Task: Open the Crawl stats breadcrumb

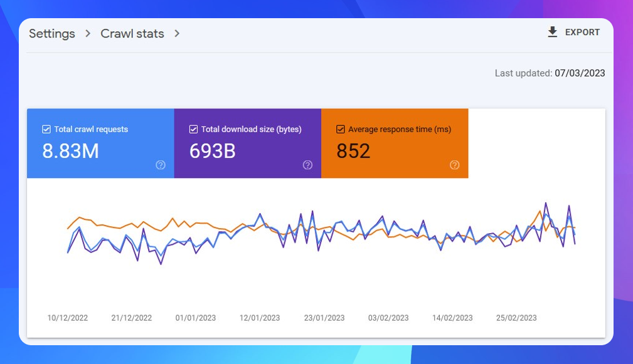Action: (x=132, y=33)
